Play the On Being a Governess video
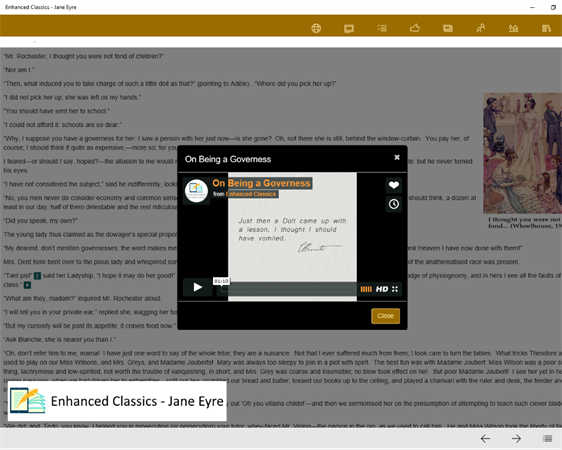Viewport: 562px width, 450px height. click(197, 287)
